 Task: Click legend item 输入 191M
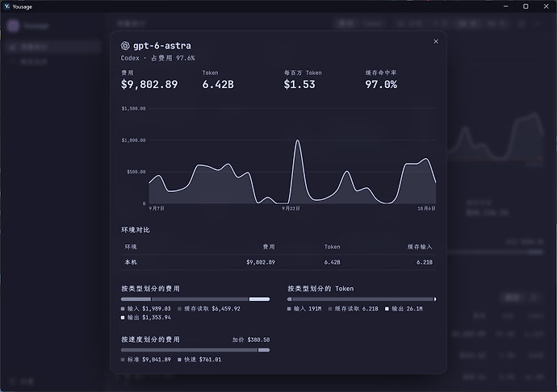[304, 309]
